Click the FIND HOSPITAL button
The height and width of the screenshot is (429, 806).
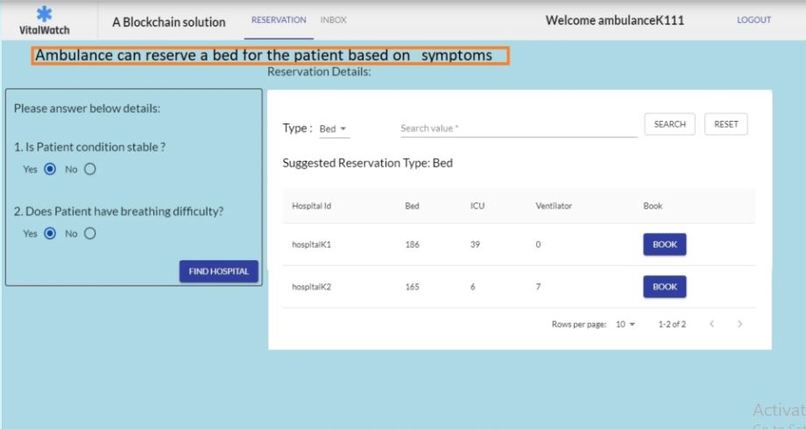point(218,271)
